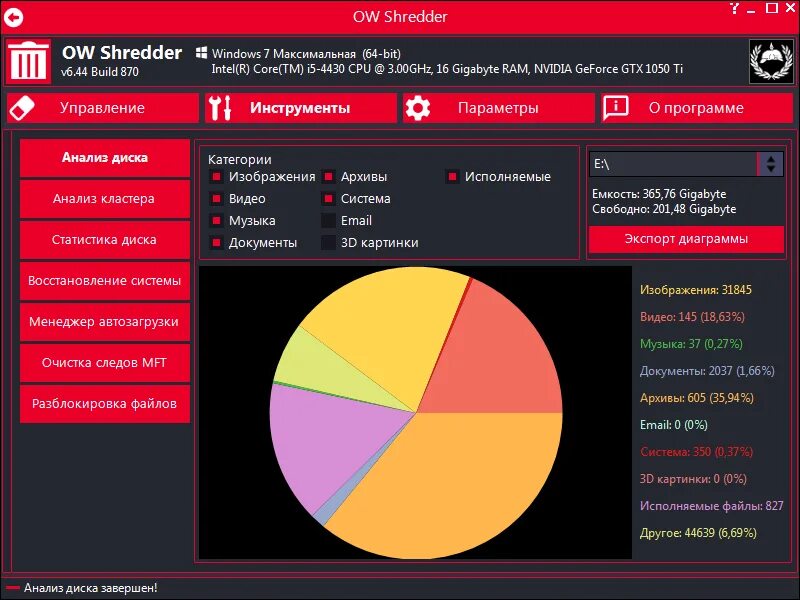Open Очистка следов MFT tool
The image size is (800, 600).
coord(105,363)
